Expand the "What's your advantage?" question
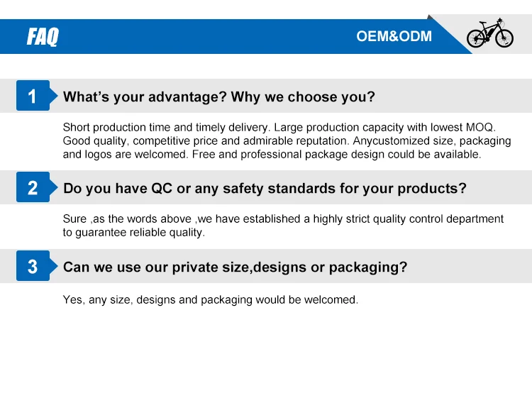Screen dimensions: 532x398 218,96
